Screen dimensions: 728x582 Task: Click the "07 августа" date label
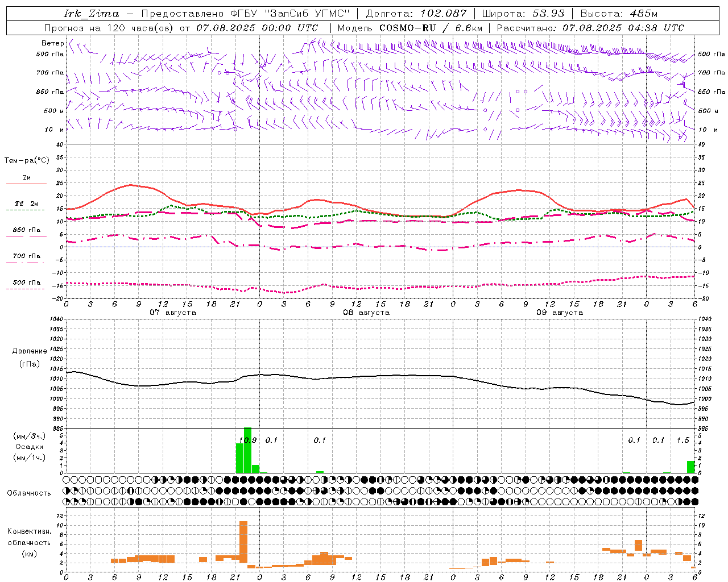click(173, 313)
